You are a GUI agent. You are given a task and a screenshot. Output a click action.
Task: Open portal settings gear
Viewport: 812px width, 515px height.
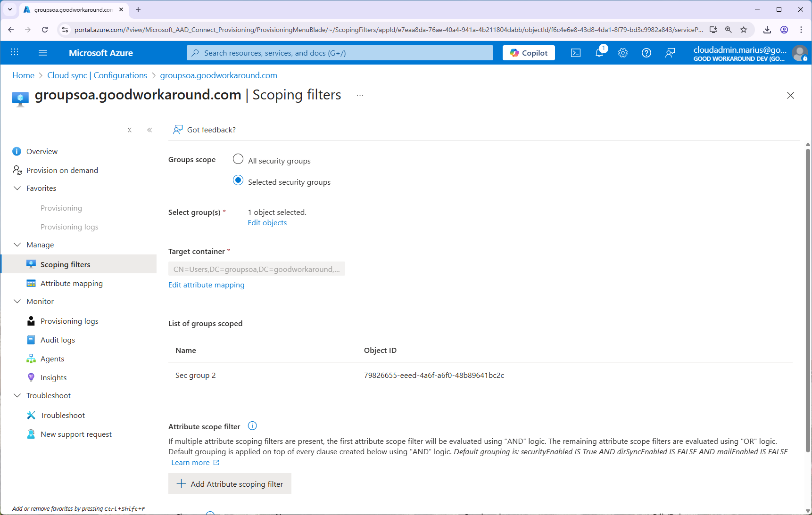(x=623, y=53)
